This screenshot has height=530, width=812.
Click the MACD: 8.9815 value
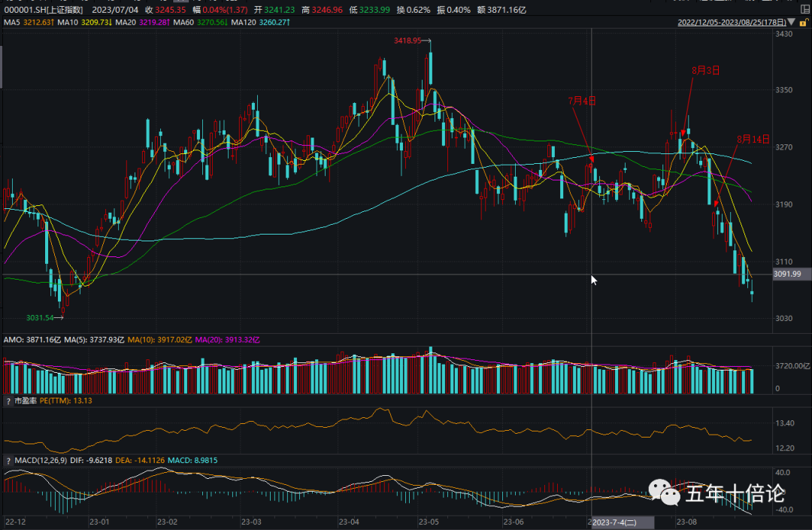(192, 461)
